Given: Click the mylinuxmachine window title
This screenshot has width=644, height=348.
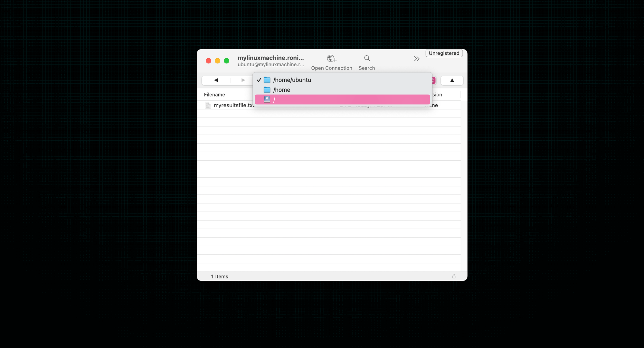Looking at the screenshot, I should click(270, 58).
